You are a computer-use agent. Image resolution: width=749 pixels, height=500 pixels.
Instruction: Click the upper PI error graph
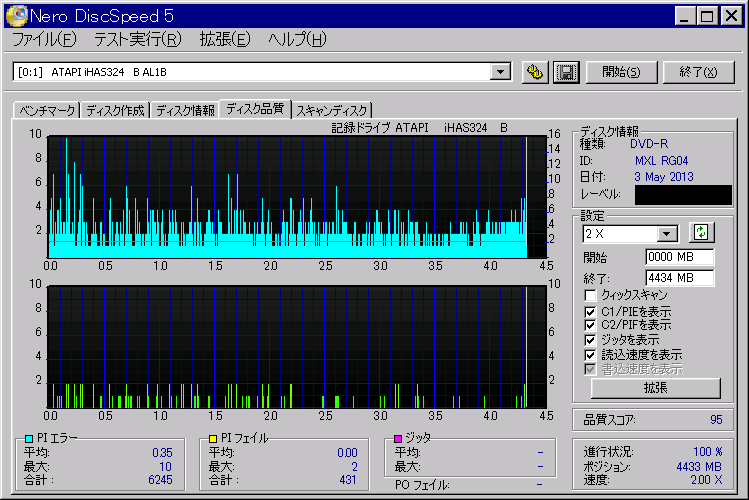tap(297, 197)
